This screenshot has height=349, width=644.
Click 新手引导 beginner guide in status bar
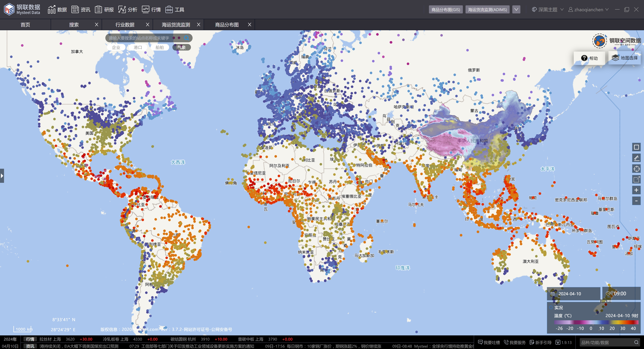540,342
